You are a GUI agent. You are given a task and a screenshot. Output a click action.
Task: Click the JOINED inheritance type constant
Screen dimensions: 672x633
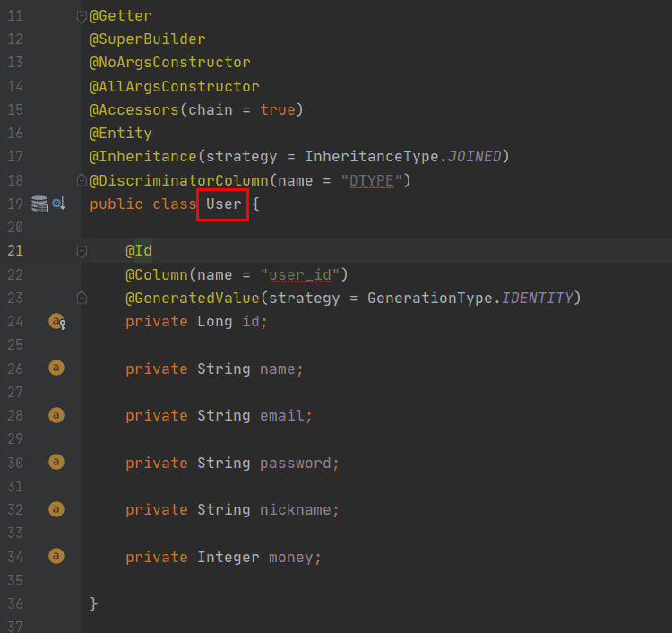pyautogui.click(x=474, y=157)
